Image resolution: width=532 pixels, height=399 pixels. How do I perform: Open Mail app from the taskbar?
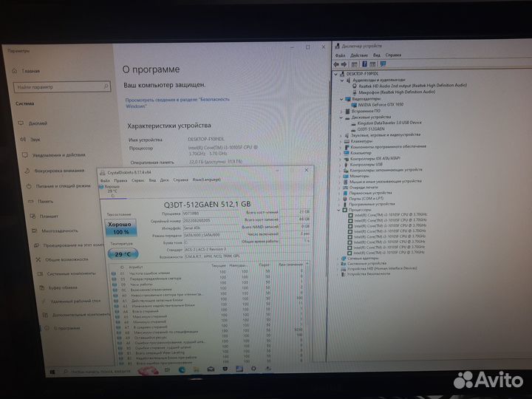pyautogui.click(x=211, y=369)
